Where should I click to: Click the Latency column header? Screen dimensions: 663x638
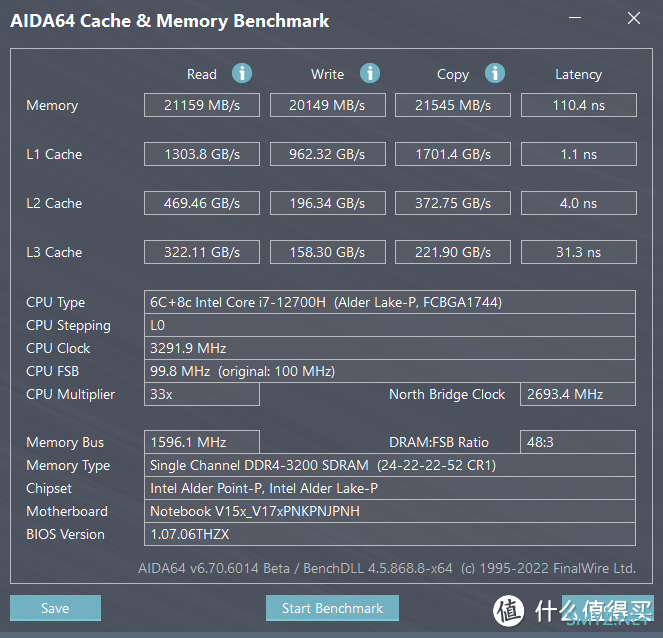[x=578, y=75]
